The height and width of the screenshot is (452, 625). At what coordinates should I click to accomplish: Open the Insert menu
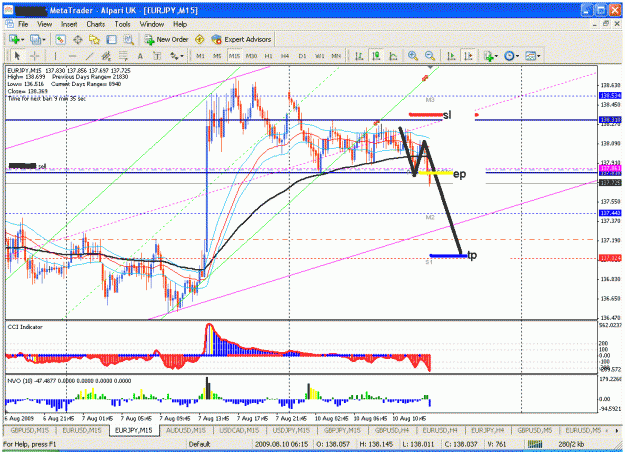[x=69, y=24]
